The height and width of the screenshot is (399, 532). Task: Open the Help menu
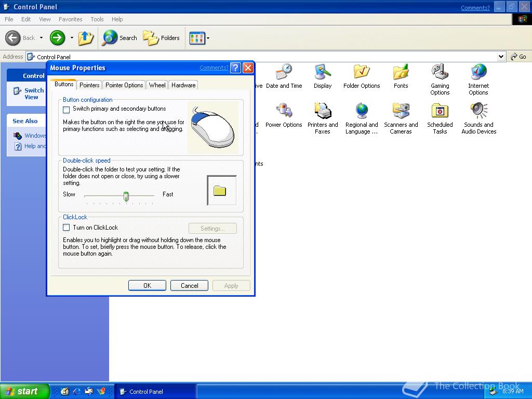pos(117,19)
